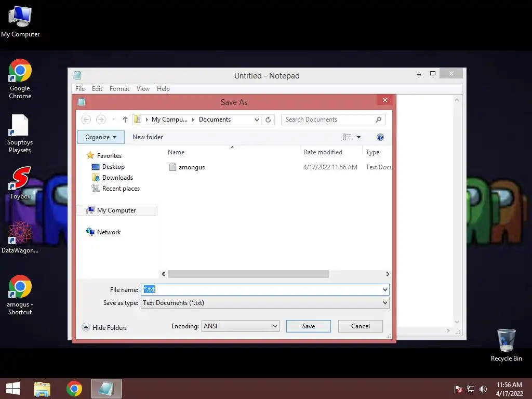Launch Toybox desktop shortcut
Screen dimensions: 532x399
pyautogui.click(x=20, y=183)
